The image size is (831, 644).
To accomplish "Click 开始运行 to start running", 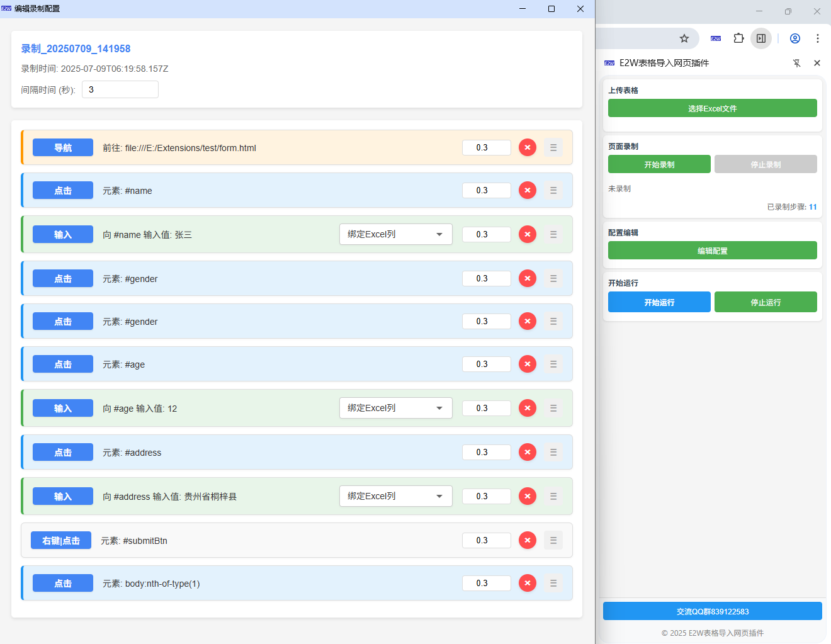I will click(x=659, y=302).
